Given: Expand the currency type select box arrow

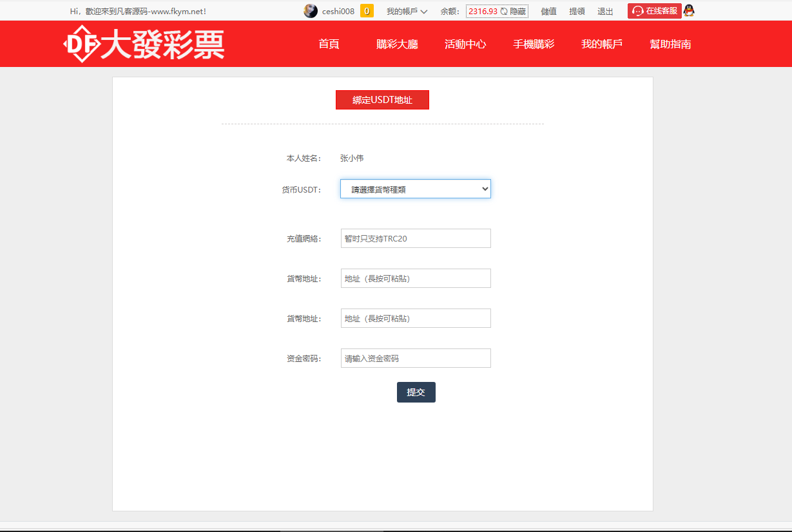Looking at the screenshot, I should click(x=485, y=188).
